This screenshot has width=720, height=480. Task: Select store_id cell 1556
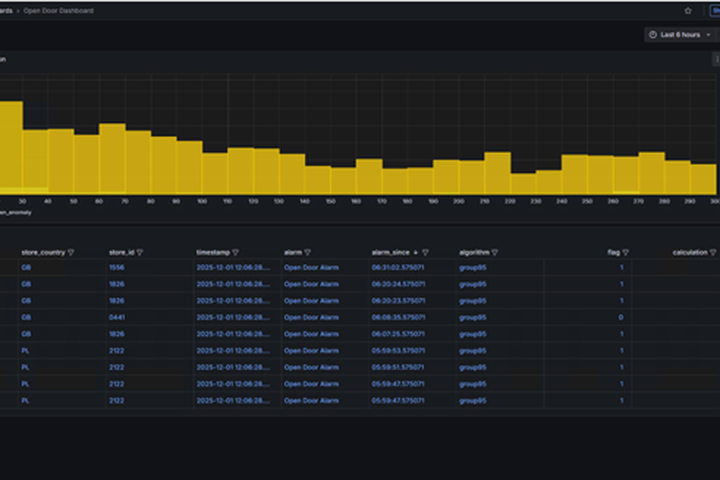pyautogui.click(x=117, y=267)
